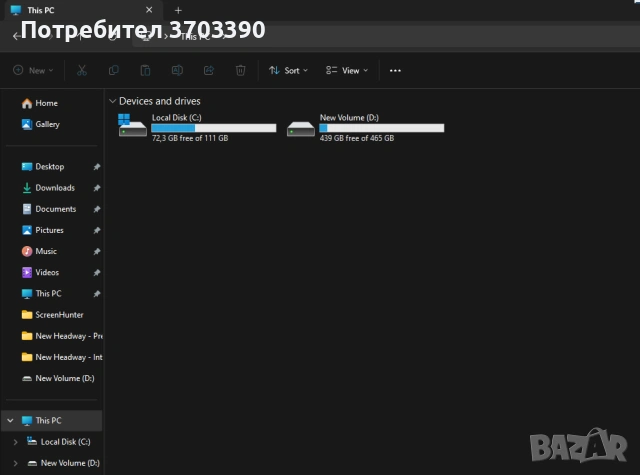Screen dimensions: 640x475
Task: Unpin Videos using its pin icon
Action: [x=97, y=273]
